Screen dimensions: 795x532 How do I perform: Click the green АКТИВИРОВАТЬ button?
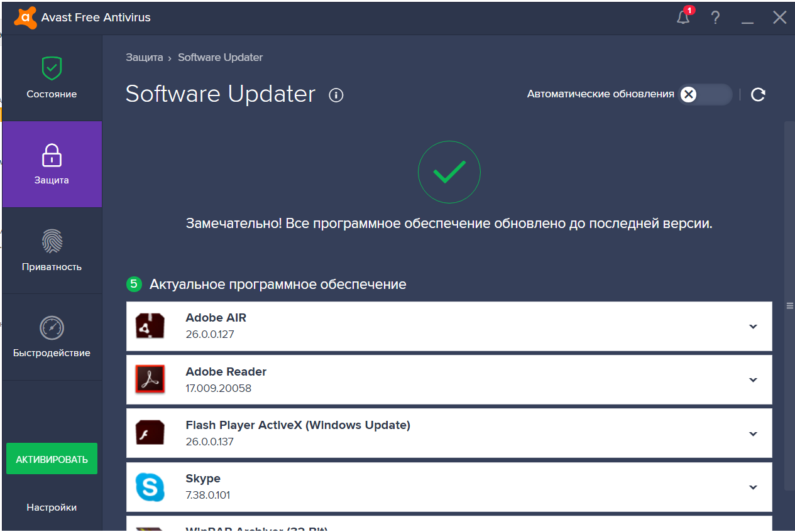pyautogui.click(x=51, y=459)
